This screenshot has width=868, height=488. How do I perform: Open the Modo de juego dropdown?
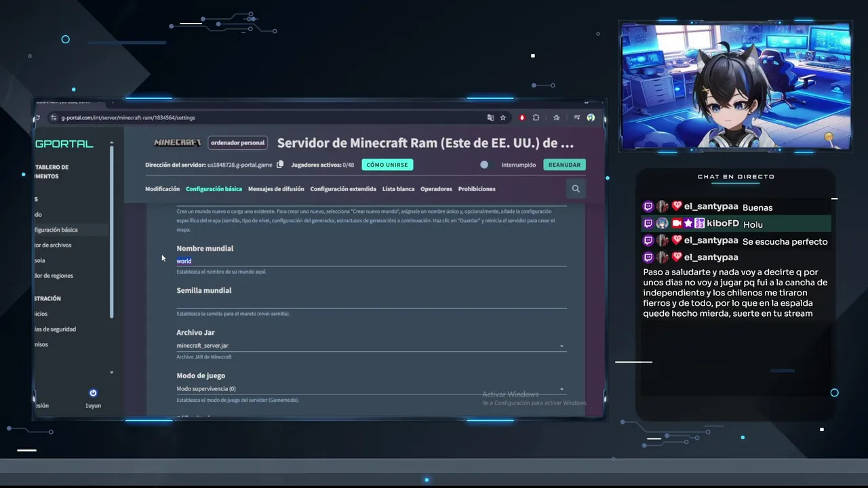(370, 389)
